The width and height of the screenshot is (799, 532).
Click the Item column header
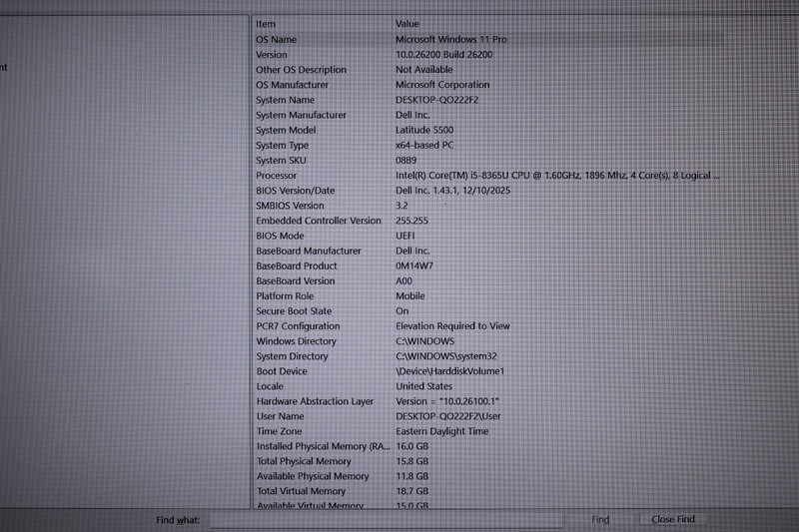266,24
